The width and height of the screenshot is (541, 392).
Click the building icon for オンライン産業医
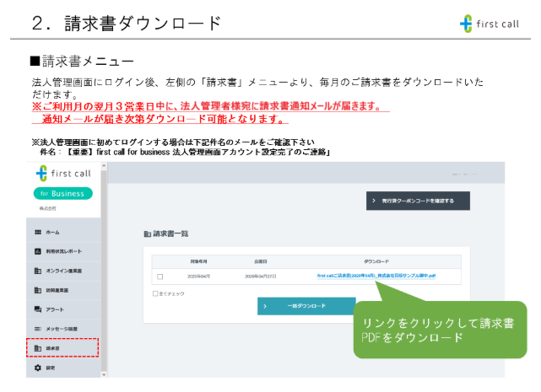point(38,271)
